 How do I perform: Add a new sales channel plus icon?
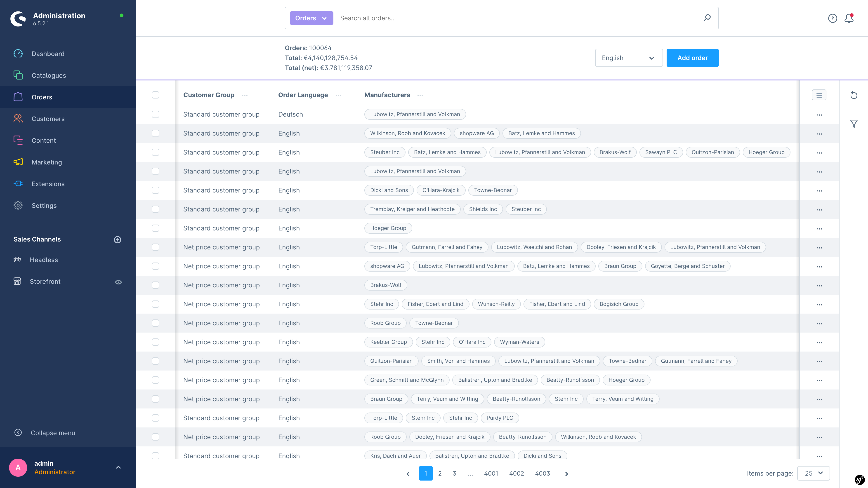point(117,239)
